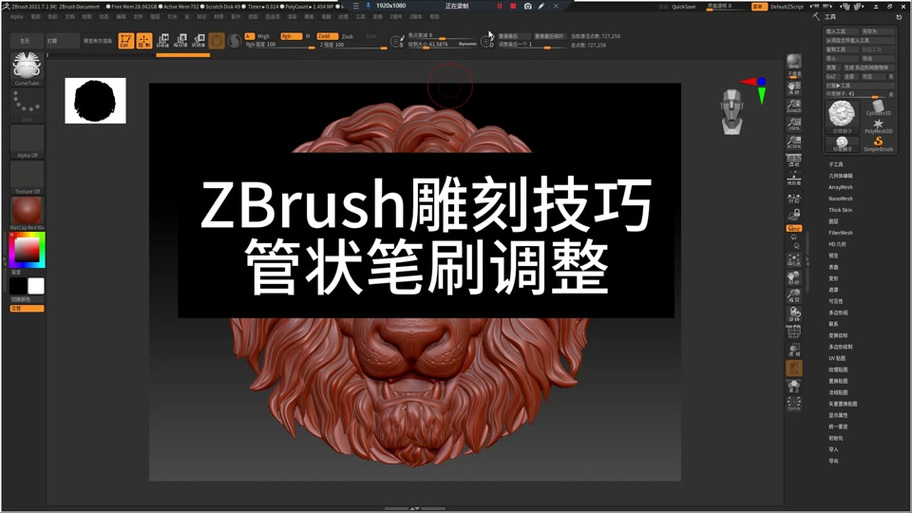Select the Scale transform mode icon
The width and height of the screenshot is (912, 513).
point(181,41)
